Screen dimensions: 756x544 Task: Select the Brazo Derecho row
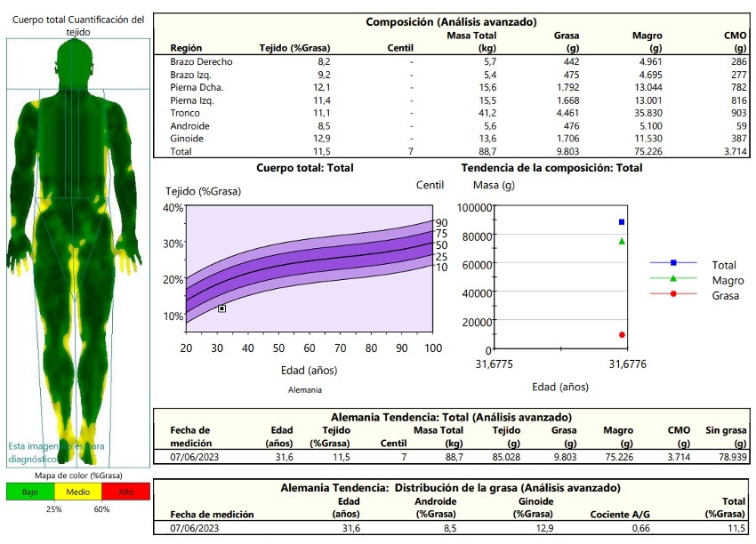pos(201,62)
